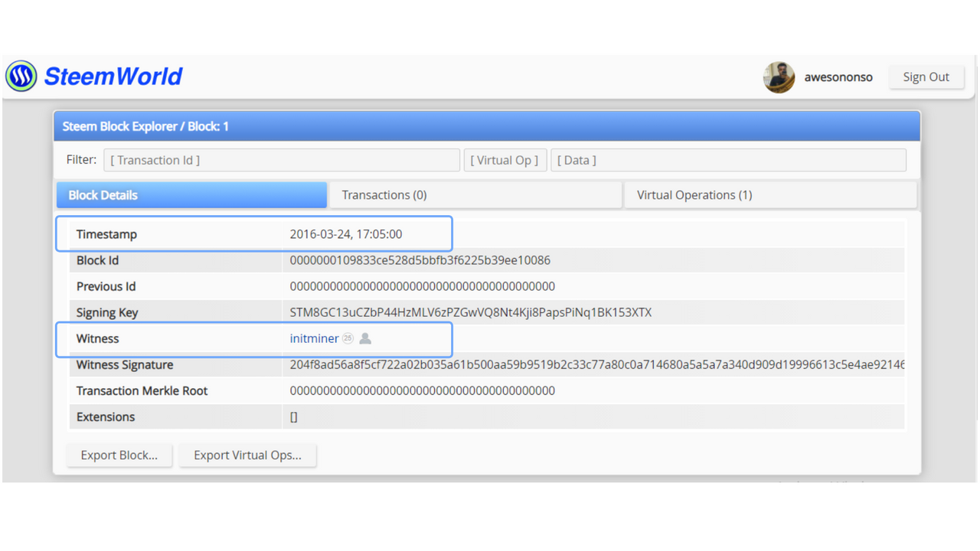Sign out of the account
980x551 pixels.
point(926,77)
